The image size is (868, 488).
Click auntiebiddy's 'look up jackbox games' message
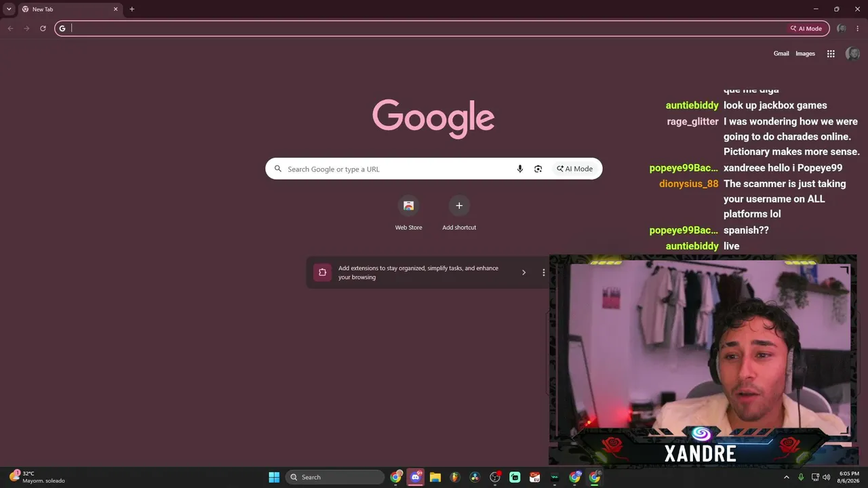click(775, 105)
